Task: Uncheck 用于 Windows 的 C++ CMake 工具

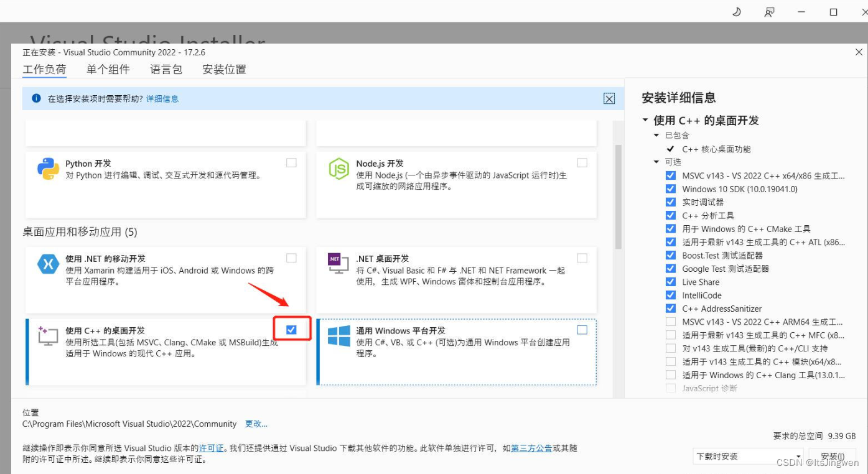Action: point(670,228)
